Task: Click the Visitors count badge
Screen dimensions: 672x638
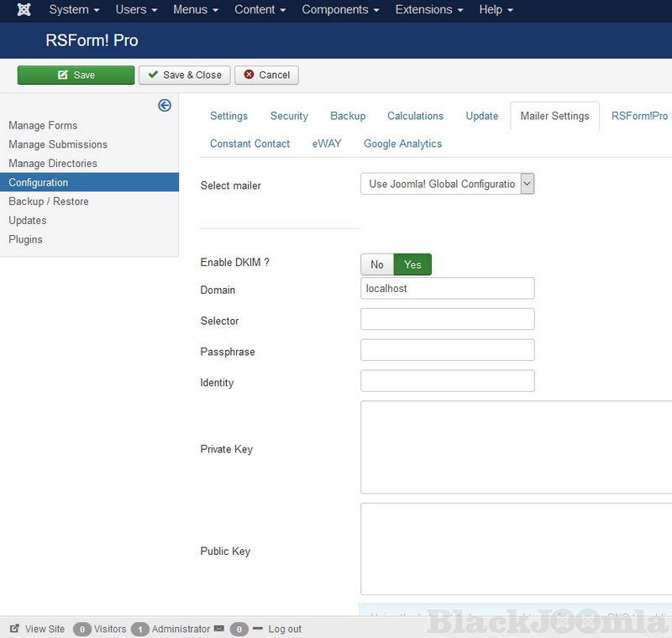Action: 81,629
